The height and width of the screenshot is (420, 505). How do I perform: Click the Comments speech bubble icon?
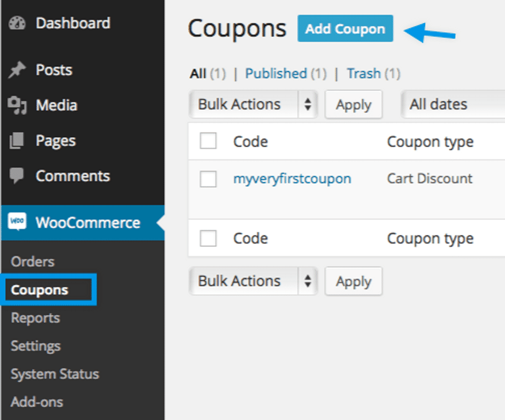point(17,176)
